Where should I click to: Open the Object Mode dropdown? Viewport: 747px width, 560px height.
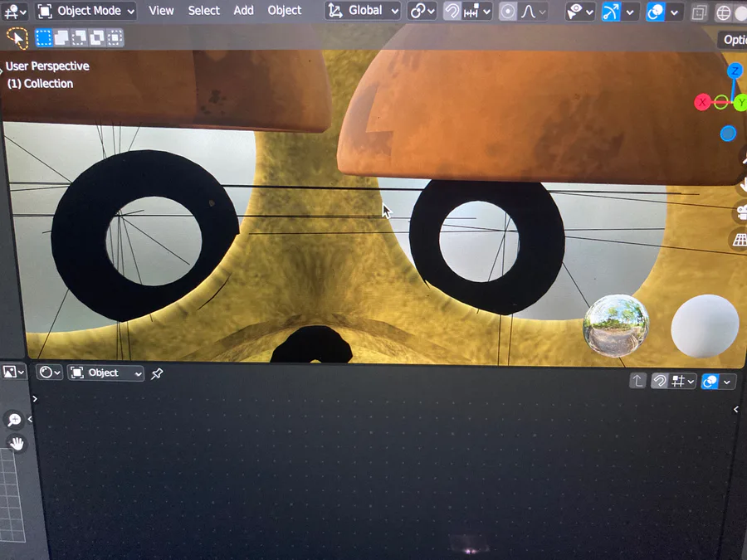click(x=85, y=11)
